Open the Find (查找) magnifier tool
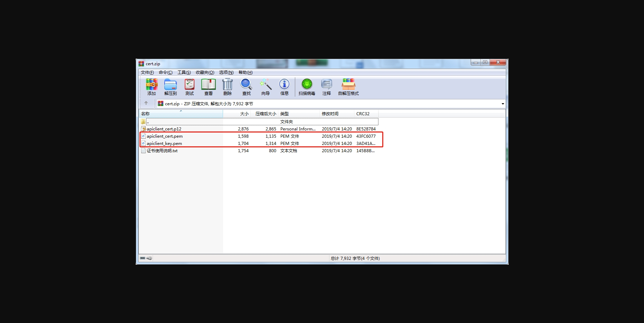The width and height of the screenshot is (644, 323). tap(246, 87)
